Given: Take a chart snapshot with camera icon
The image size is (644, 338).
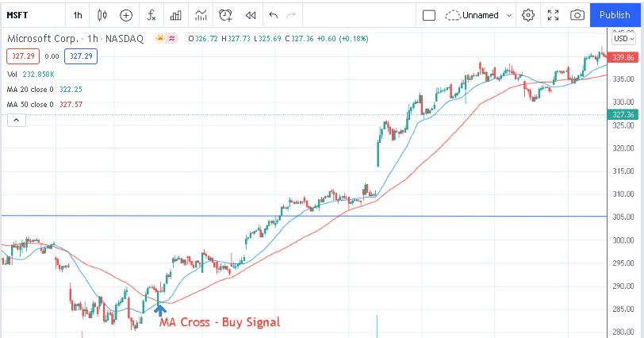Looking at the screenshot, I should tap(577, 15).
